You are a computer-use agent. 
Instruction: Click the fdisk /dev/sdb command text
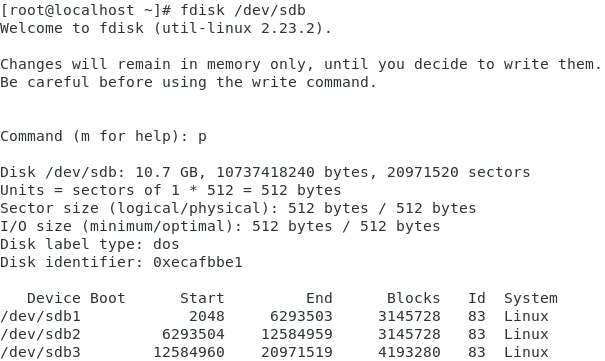[x=243, y=10]
